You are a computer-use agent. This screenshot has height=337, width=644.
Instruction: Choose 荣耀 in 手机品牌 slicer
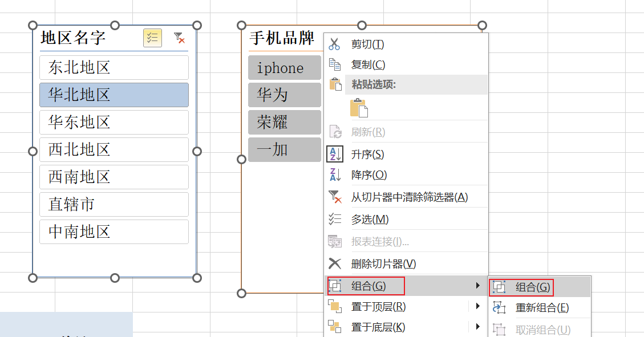[285, 123]
